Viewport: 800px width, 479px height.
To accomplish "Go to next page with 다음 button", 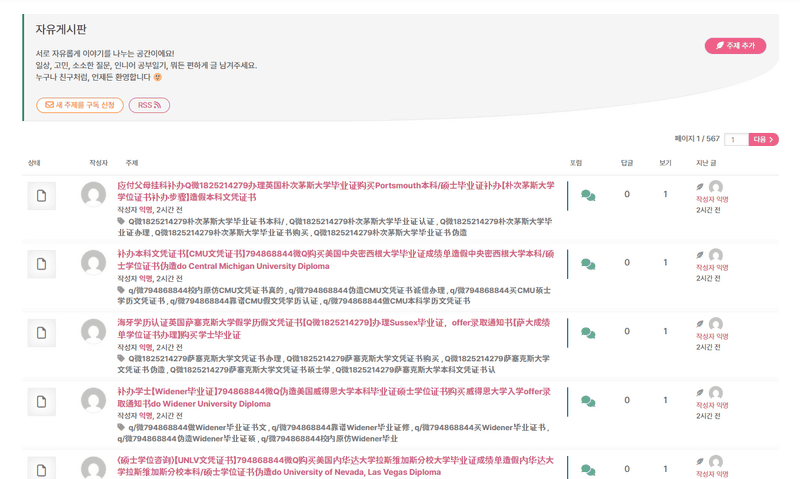I will pos(763,139).
